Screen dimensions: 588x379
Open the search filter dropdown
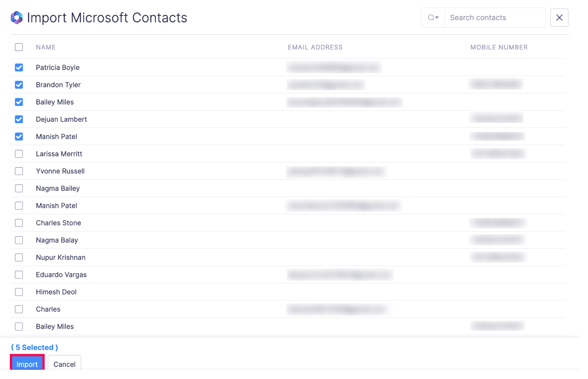(433, 18)
